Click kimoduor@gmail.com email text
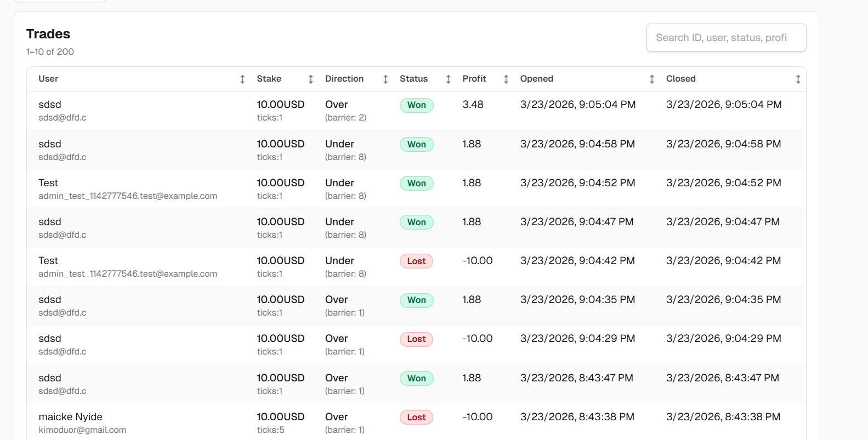The image size is (868, 440). 82,430
